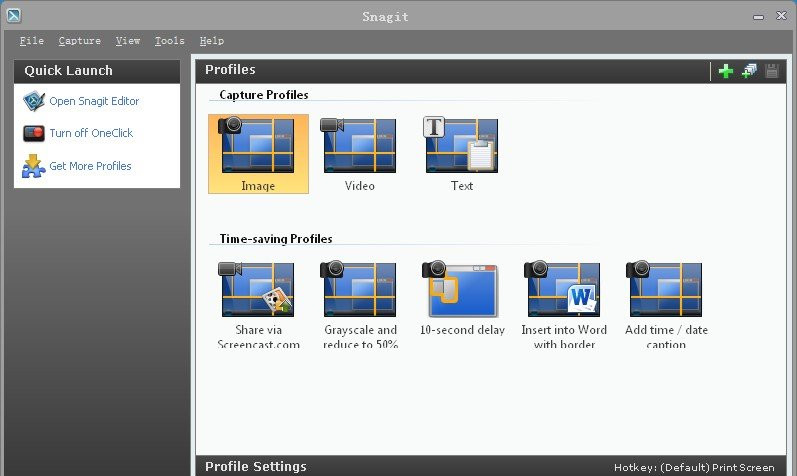This screenshot has height=476, width=797.
Task: Open the Capture menu
Action: pos(79,41)
